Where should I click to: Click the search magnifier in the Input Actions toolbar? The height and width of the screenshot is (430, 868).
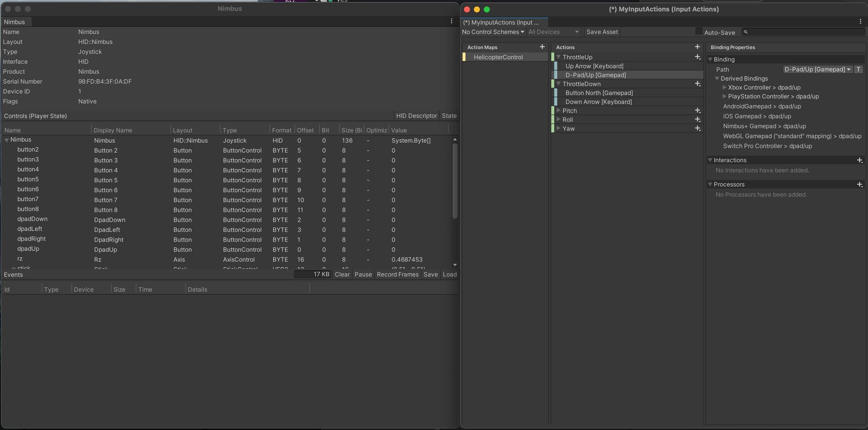(x=746, y=32)
